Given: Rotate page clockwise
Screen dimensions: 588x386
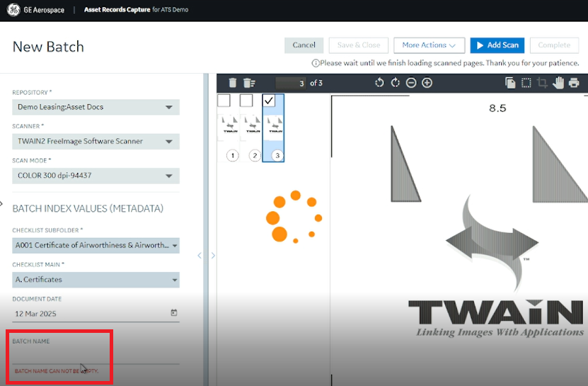Looking at the screenshot, I should pos(396,83).
